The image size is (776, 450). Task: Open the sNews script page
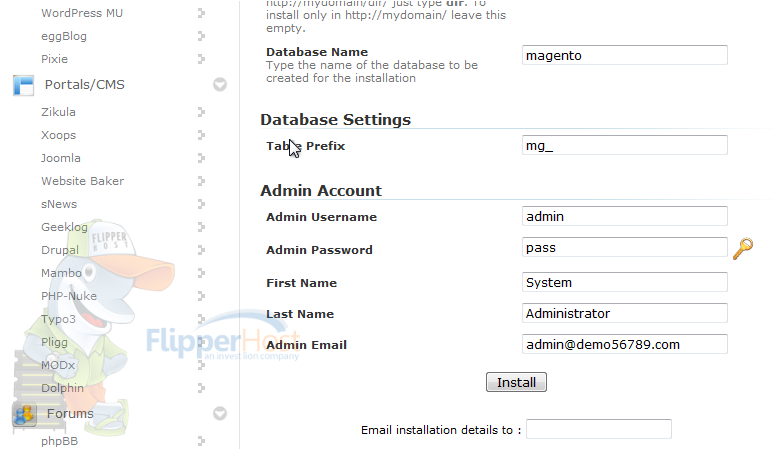pos(59,204)
